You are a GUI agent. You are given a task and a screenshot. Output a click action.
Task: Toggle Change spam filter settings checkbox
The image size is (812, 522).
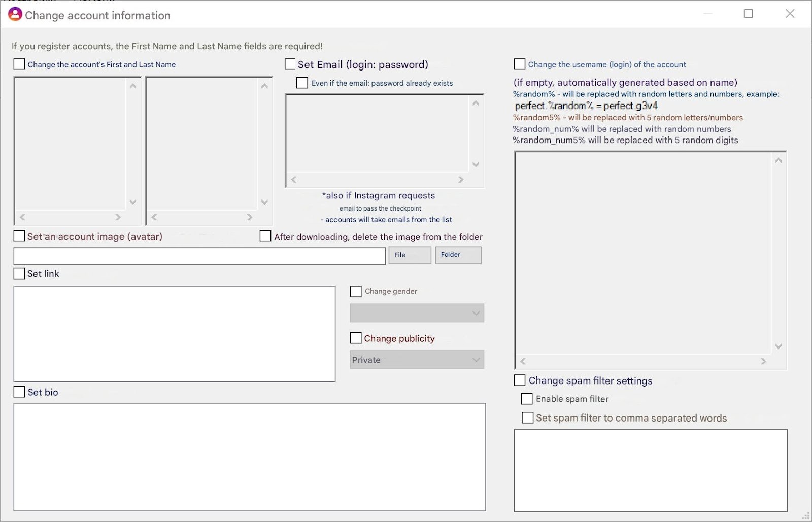[x=520, y=380]
